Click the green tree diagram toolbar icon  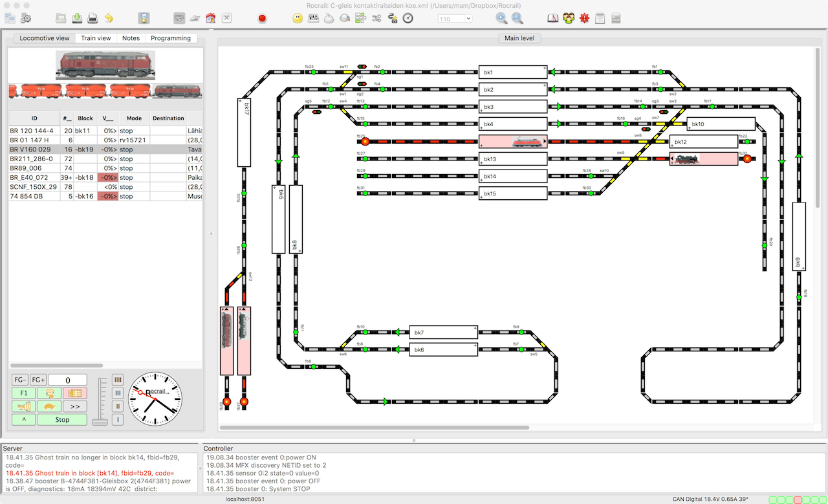click(x=361, y=18)
